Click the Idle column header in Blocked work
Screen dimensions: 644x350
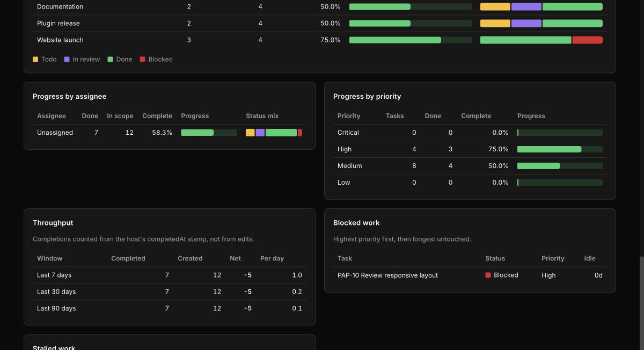click(x=590, y=259)
